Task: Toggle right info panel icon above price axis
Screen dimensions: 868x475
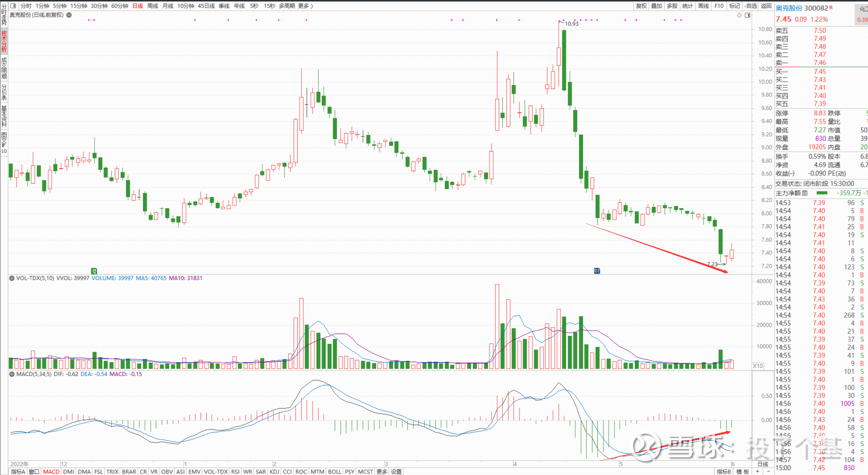Action: tap(747, 15)
